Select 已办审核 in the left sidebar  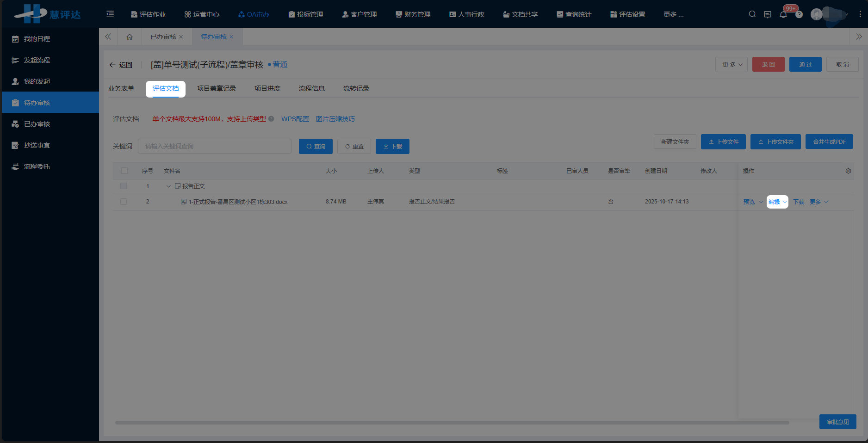37,123
